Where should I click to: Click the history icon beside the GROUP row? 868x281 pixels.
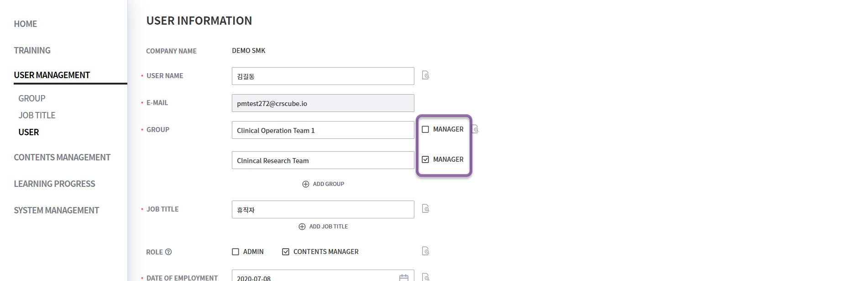point(475,129)
